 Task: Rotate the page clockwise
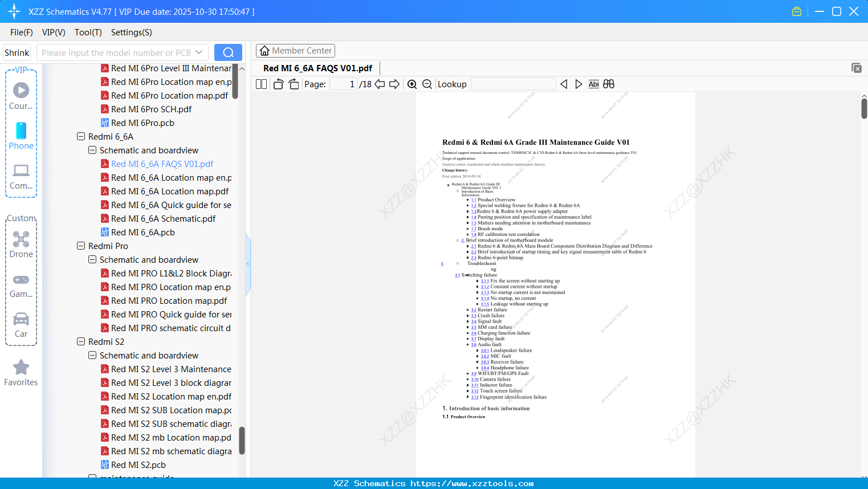[x=294, y=84]
